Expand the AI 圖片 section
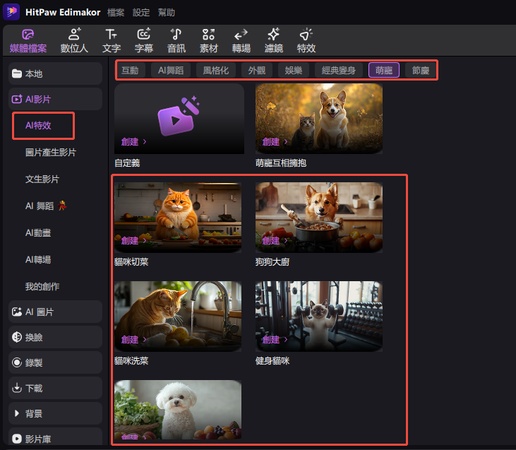 (x=55, y=312)
